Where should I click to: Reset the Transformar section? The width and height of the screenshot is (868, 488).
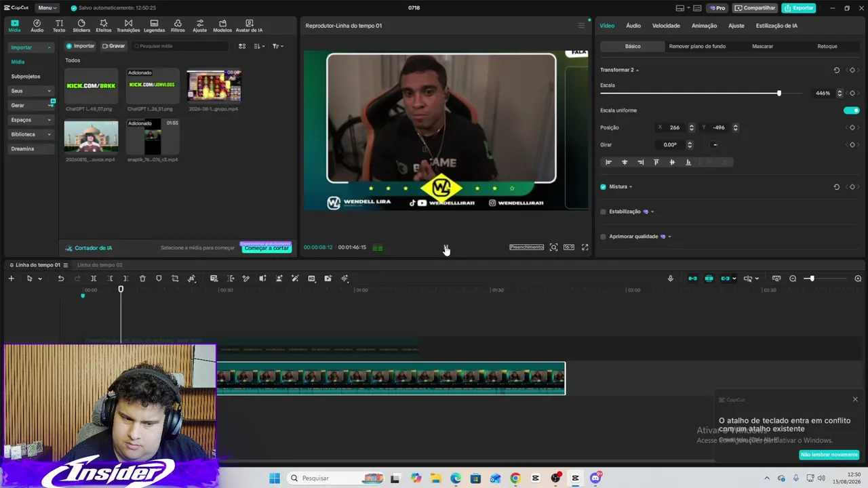pos(836,70)
